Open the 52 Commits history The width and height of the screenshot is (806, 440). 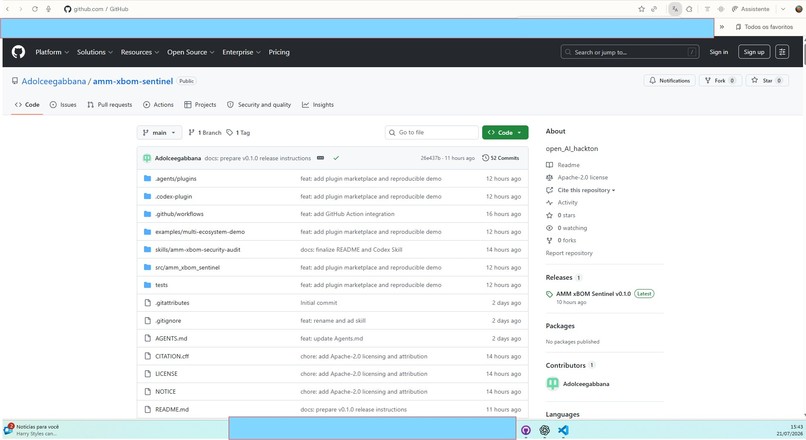click(501, 158)
